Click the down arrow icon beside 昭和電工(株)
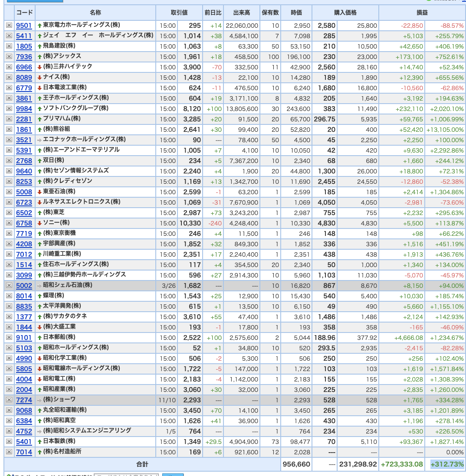 click(39, 379)
